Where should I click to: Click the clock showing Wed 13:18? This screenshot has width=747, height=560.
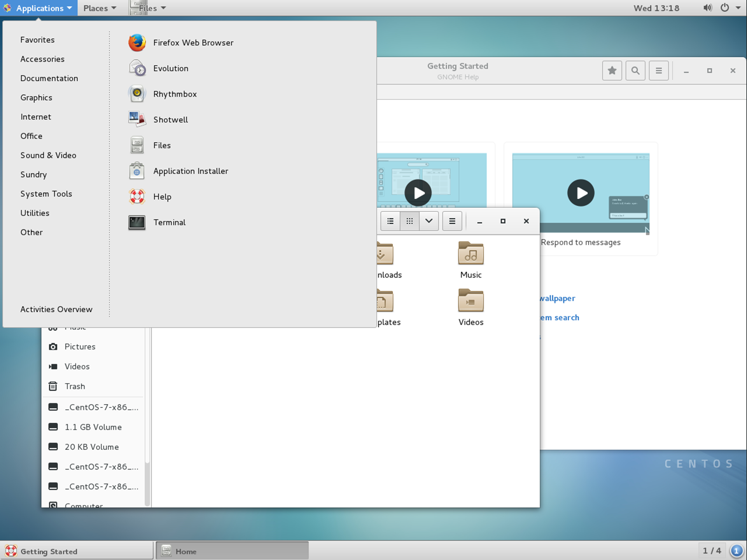click(x=656, y=8)
